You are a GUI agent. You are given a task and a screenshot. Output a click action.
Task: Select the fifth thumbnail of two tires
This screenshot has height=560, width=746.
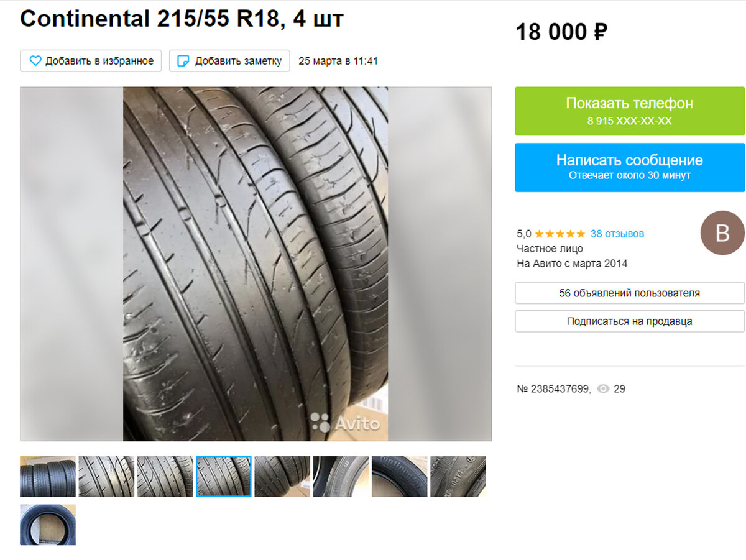pyautogui.click(x=282, y=477)
